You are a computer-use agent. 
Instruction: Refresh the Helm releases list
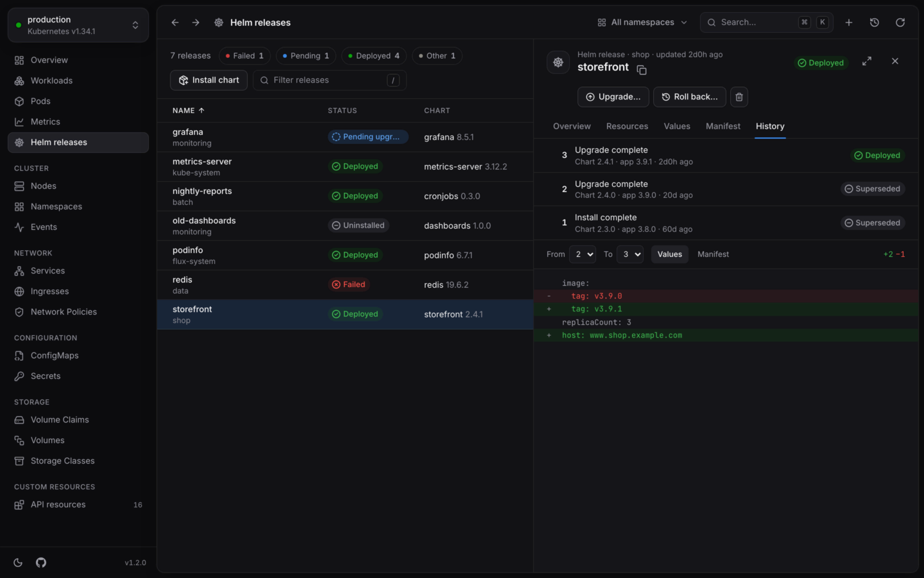900,22
